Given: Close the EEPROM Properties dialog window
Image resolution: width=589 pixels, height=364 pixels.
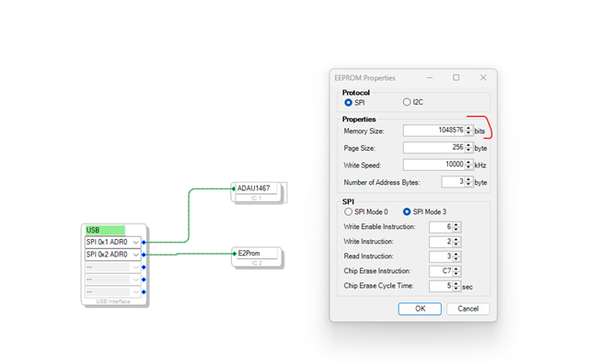Looking at the screenshot, I should [483, 78].
